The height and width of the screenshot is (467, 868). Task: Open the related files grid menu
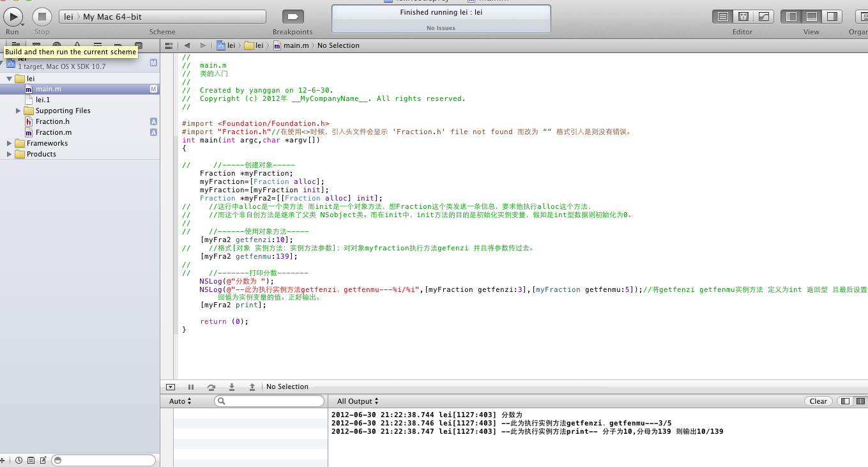(169, 45)
